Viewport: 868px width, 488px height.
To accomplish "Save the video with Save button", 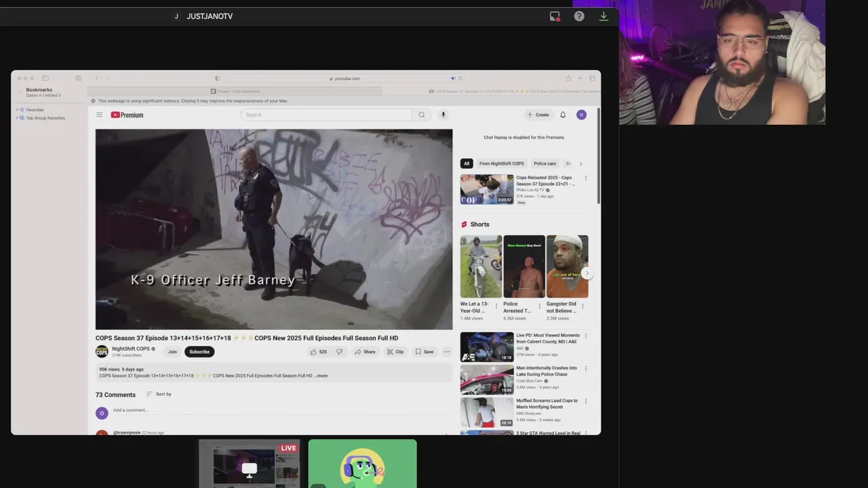I will (425, 352).
